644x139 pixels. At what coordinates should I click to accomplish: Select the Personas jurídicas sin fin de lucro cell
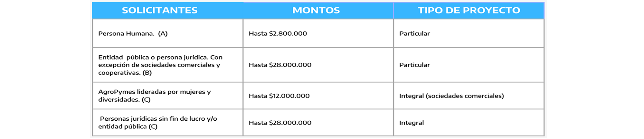click(167, 123)
